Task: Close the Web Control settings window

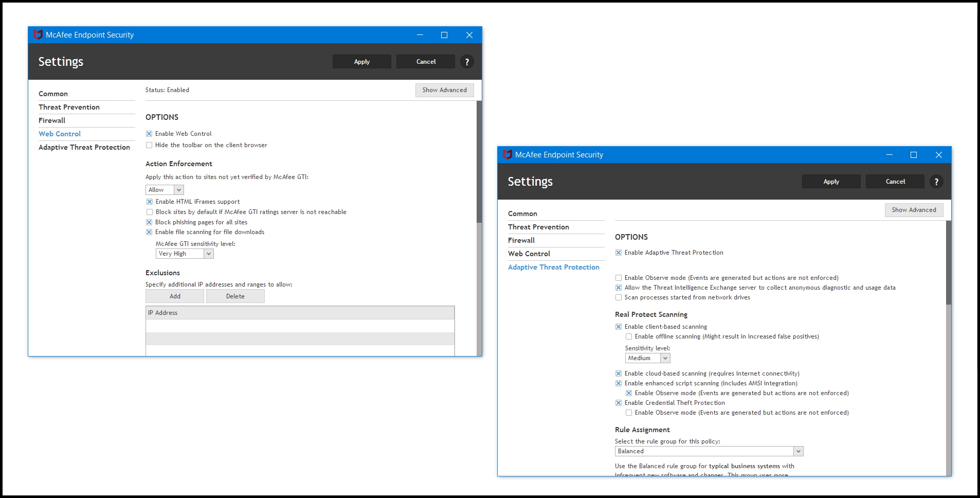Action: click(469, 35)
